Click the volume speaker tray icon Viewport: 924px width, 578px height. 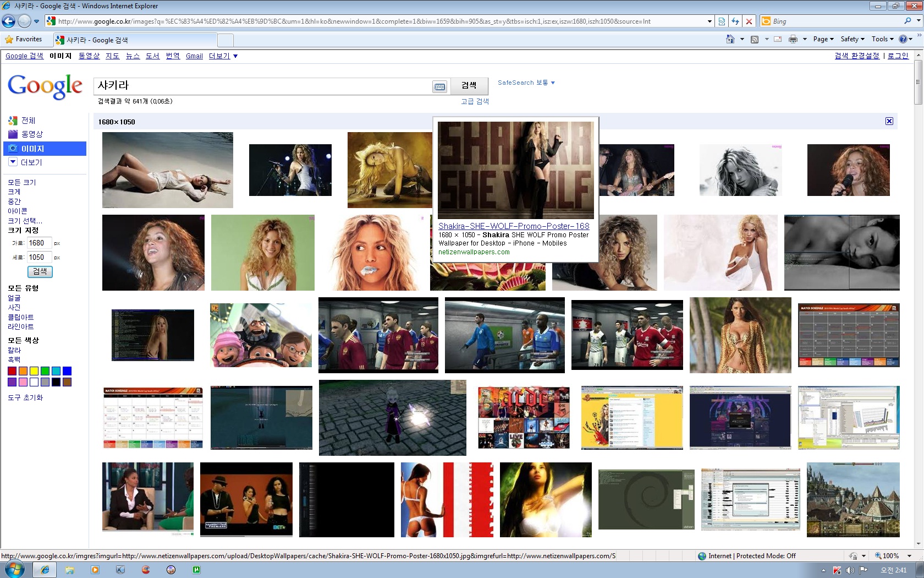pos(850,570)
